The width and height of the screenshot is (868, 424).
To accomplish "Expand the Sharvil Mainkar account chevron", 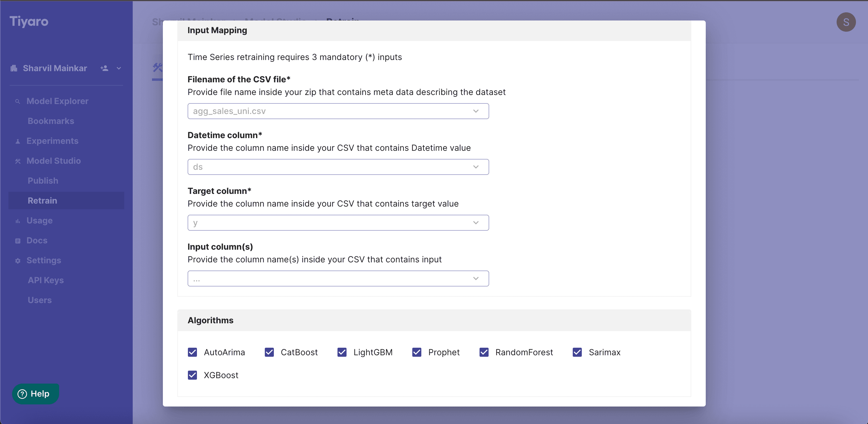I will (x=119, y=68).
